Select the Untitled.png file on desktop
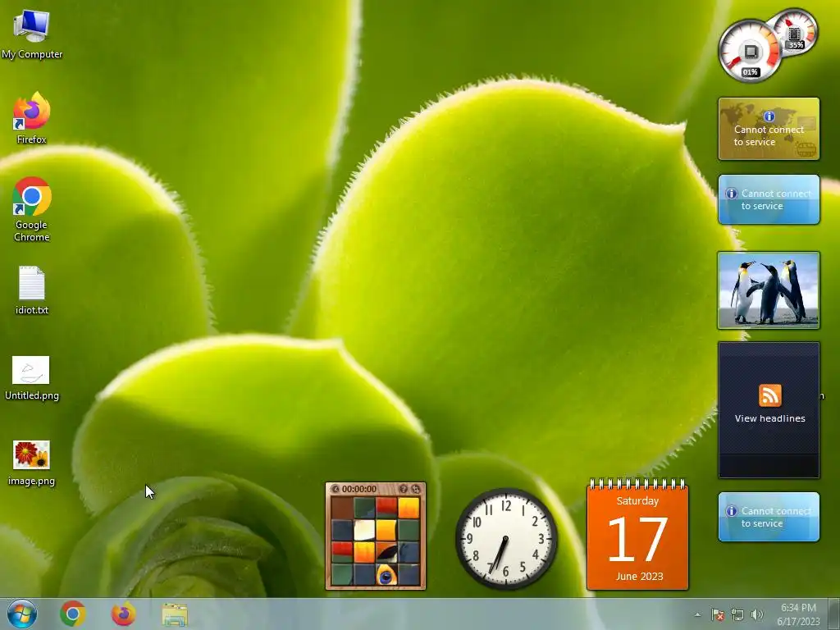 click(x=32, y=377)
